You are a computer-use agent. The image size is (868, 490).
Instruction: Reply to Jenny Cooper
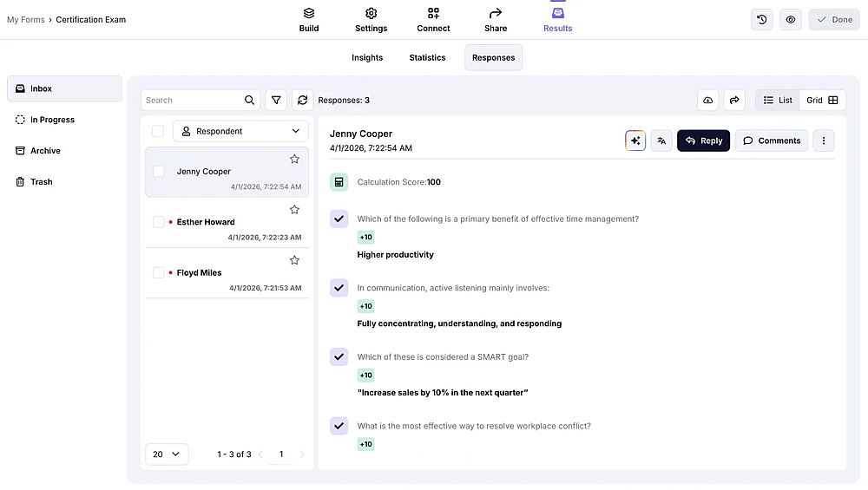703,140
